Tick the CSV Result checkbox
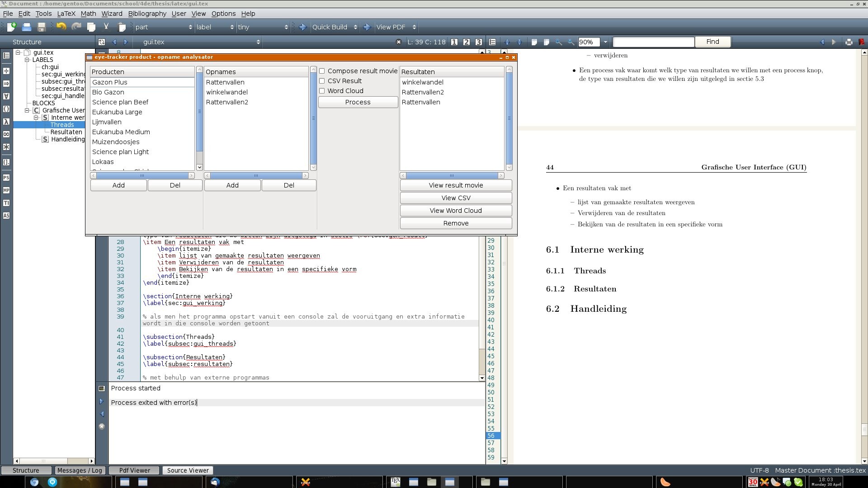 coord(322,81)
